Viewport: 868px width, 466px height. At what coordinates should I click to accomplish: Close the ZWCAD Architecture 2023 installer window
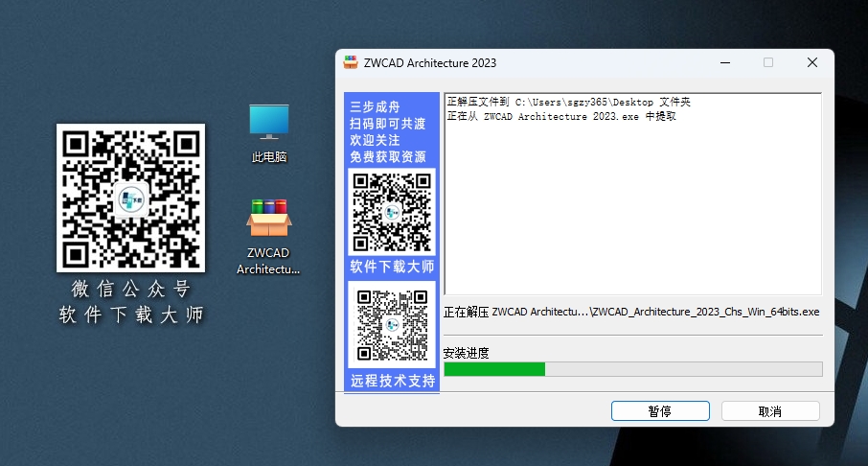tap(812, 62)
